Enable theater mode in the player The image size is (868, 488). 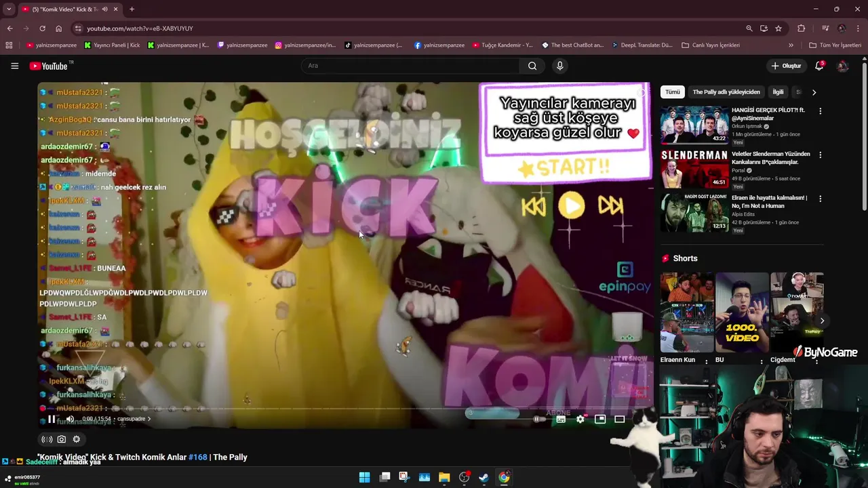(620, 420)
